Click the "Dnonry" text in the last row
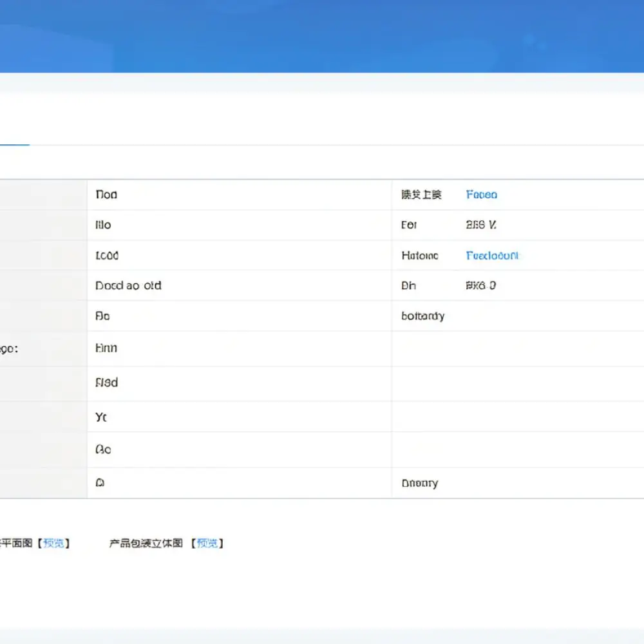The height and width of the screenshot is (644, 644). click(x=420, y=484)
